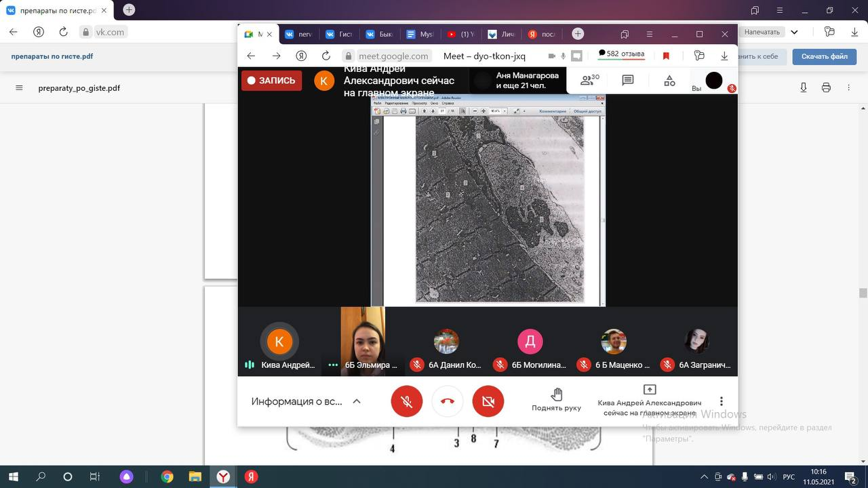Viewport: 868px width, 488px height.
Task: Click your own avatar labeled Вы
Action: (x=714, y=81)
